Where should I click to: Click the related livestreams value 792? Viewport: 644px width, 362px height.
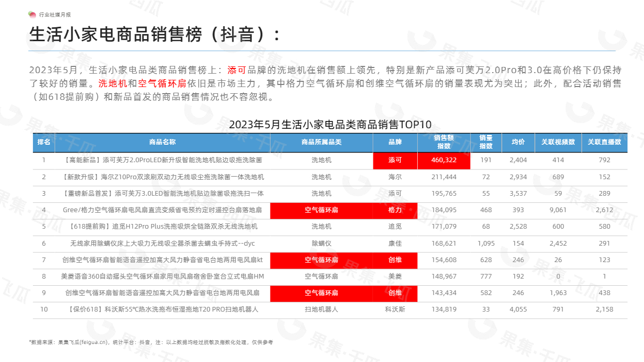pyautogui.click(x=604, y=160)
